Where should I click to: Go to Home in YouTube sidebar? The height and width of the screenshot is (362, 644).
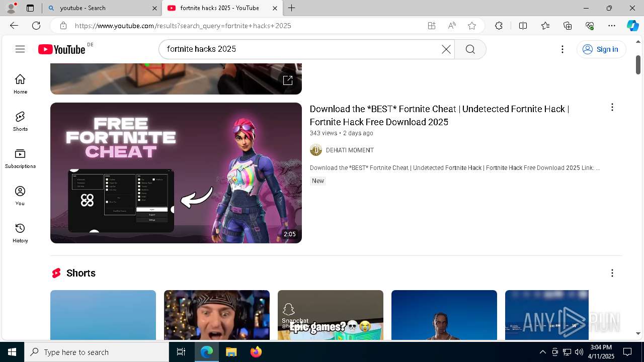click(20, 84)
